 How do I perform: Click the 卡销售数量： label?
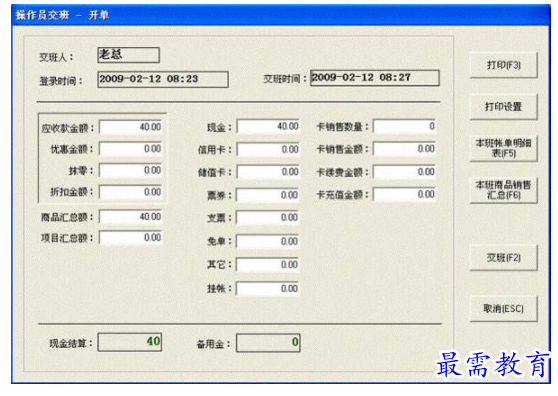pyautogui.click(x=342, y=127)
